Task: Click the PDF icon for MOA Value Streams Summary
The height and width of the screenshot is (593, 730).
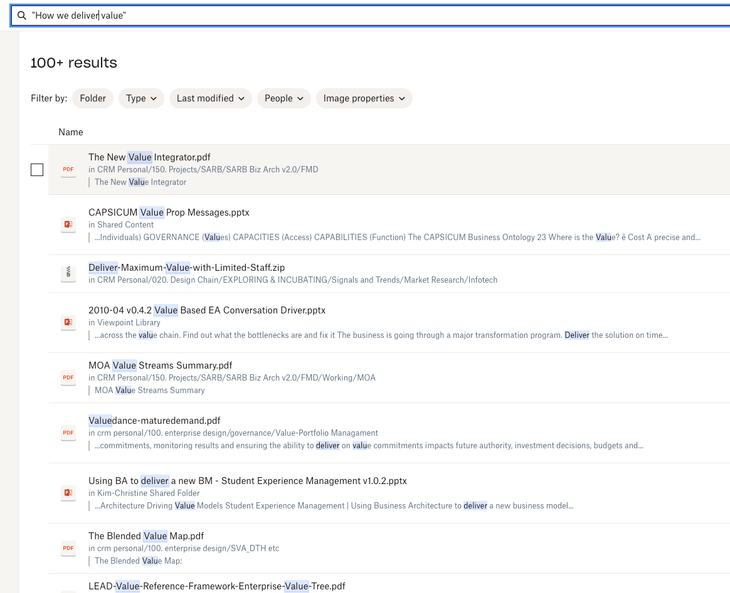Action: (x=68, y=377)
